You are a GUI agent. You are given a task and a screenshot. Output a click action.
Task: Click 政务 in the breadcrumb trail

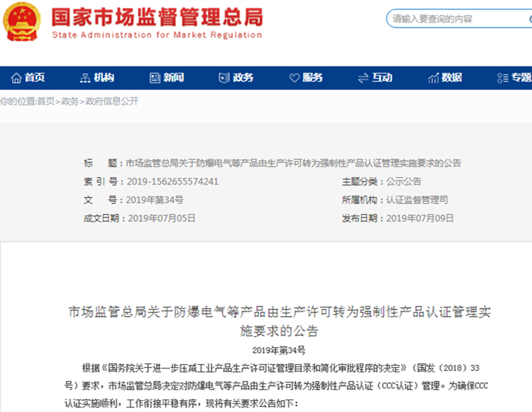70,102
